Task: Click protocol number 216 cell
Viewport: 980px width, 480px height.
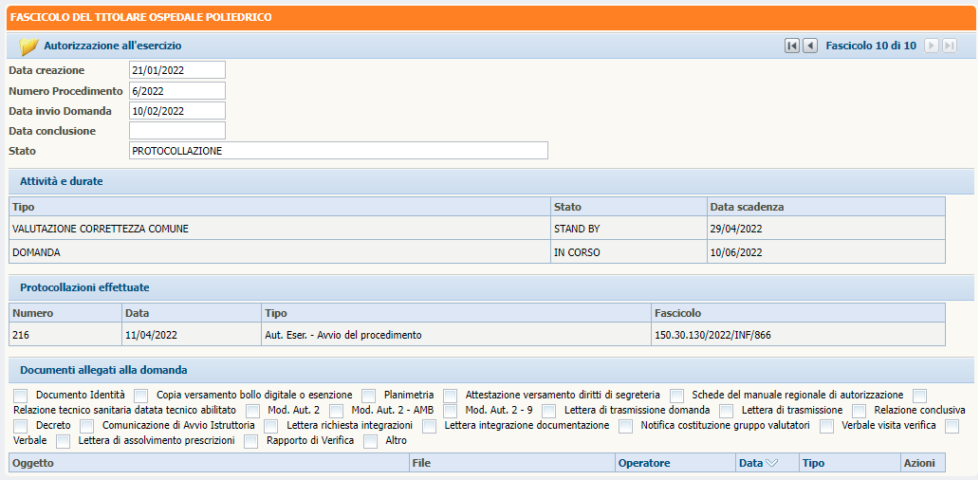Action: pyautogui.click(x=65, y=334)
